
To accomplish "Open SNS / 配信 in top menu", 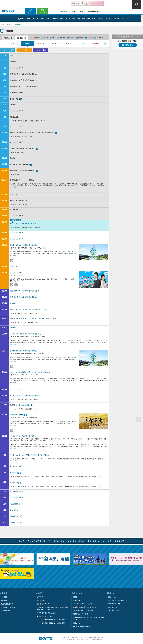I will pyautogui.click(x=63, y=12).
